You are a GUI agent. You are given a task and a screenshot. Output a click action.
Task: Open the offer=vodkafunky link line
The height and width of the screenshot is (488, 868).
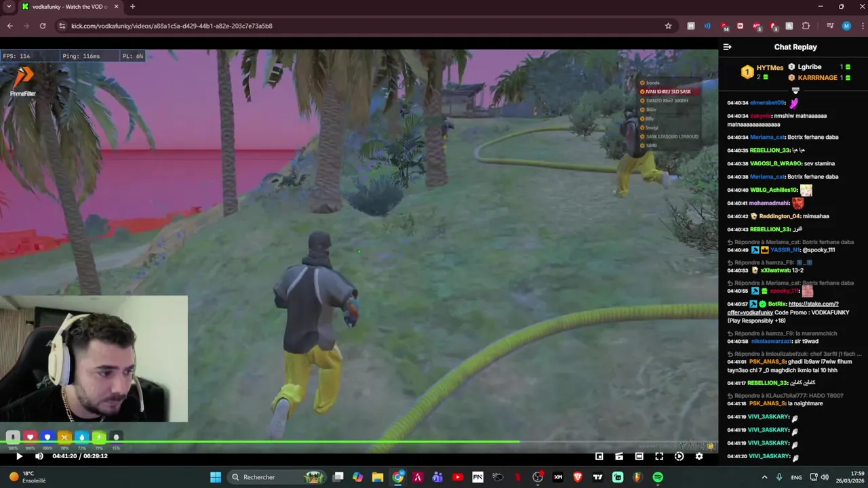[x=750, y=312]
